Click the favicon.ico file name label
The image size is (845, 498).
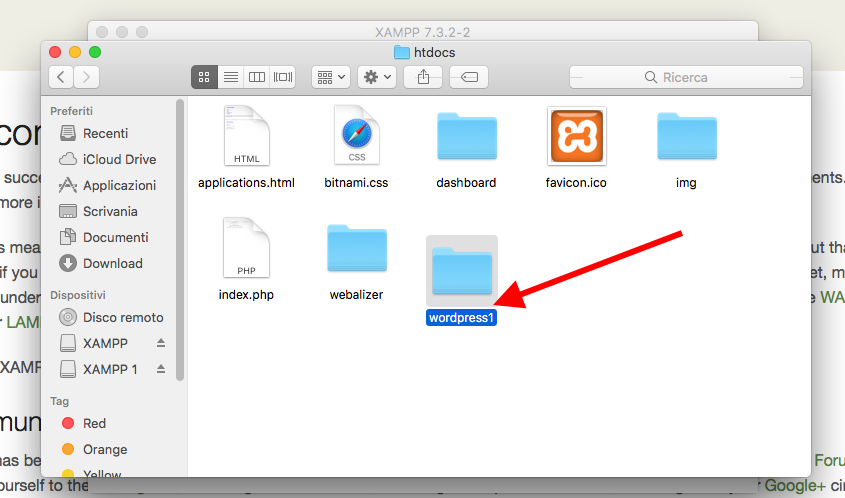tap(576, 183)
